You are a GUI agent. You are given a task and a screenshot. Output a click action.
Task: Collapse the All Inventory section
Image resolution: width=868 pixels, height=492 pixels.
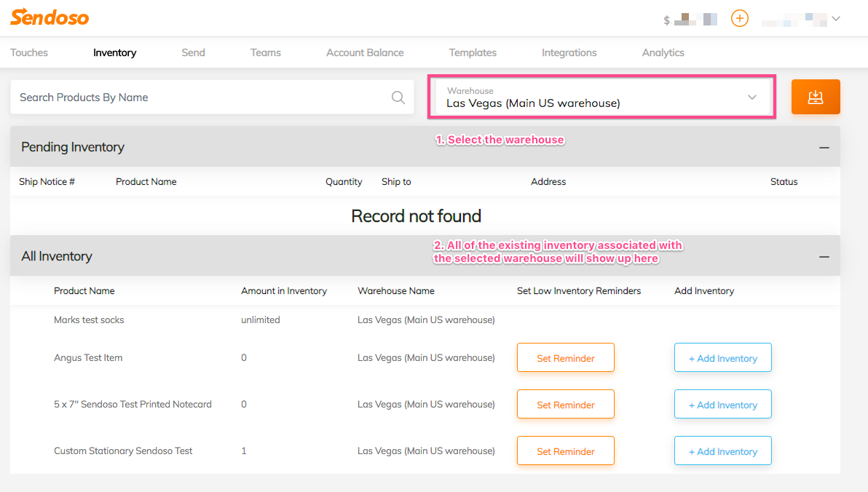click(824, 257)
